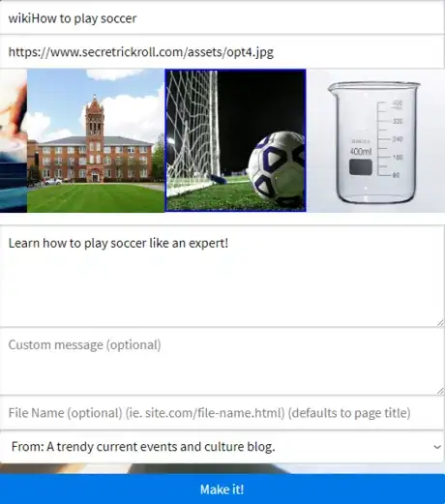Screen dimensions: 445x504
Task: Click the File Name (optional) field
Action: pyautogui.click(x=222, y=413)
